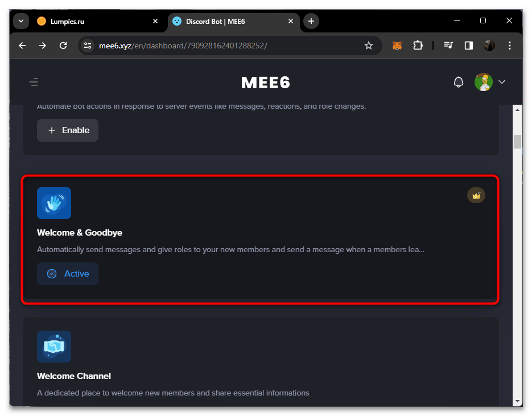Click the premium crown badge icon
This screenshot has height=416, width=532.
click(x=476, y=196)
